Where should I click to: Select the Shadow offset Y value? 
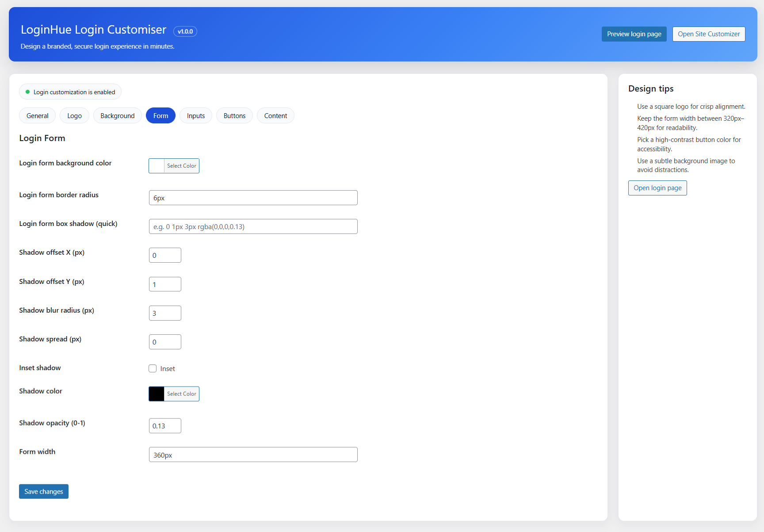(165, 284)
